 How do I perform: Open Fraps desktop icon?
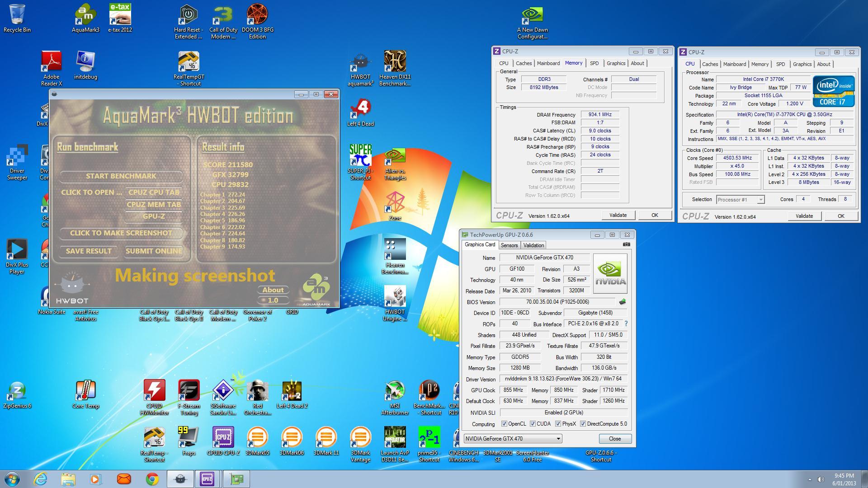coord(189,441)
